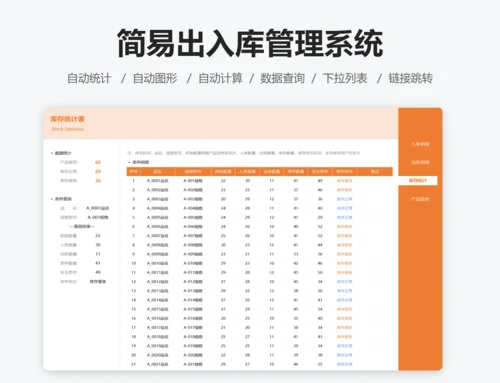
Task: Select the product type count value 65
Action: pos(98,162)
